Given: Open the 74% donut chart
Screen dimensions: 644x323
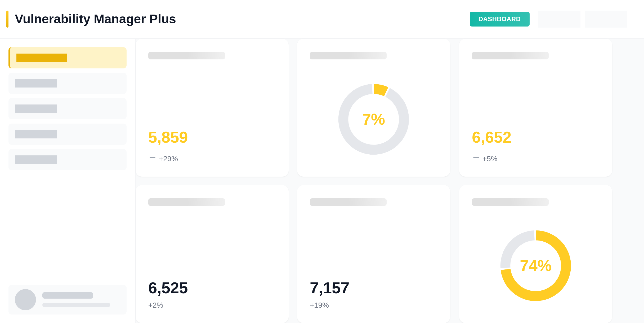Looking at the screenshot, I should 535,266.
